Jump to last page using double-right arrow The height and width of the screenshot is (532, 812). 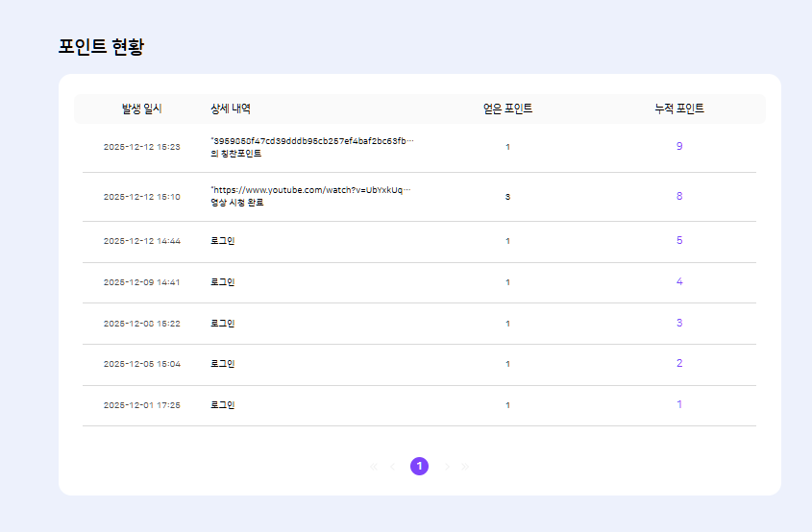pyautogui.click(x=466, y=467)
